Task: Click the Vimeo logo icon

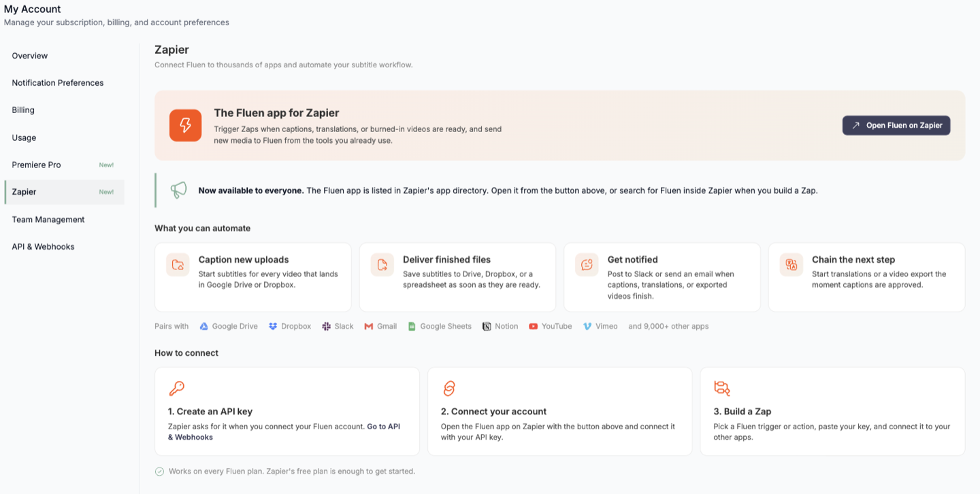Action: coord(587,327)
